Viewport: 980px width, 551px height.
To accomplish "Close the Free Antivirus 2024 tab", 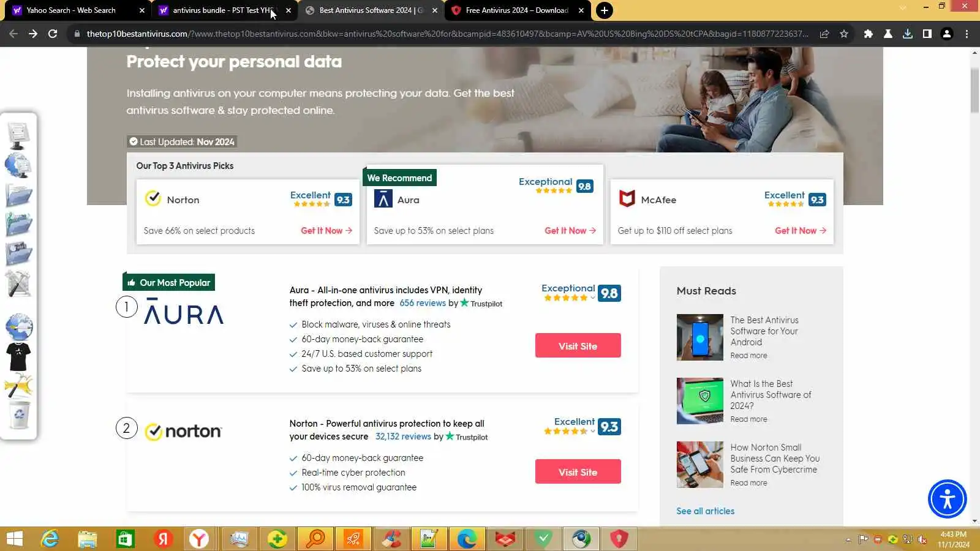I will (581, 10).
